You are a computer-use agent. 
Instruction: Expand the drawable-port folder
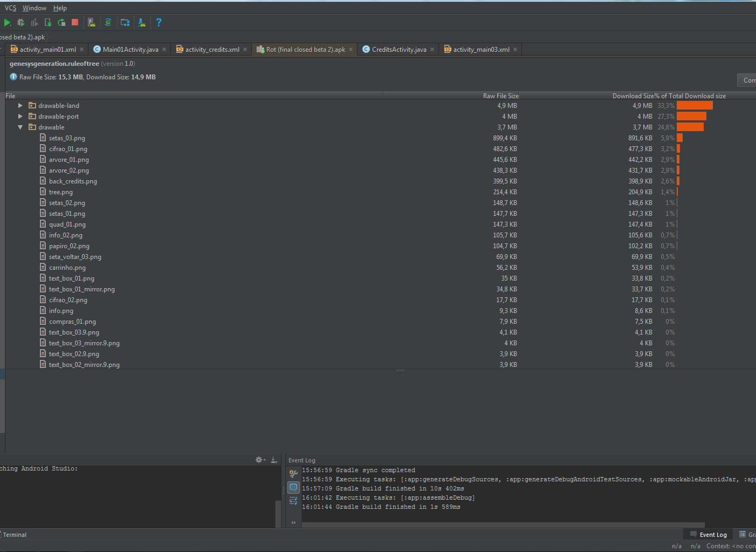[x=20, y=117]
